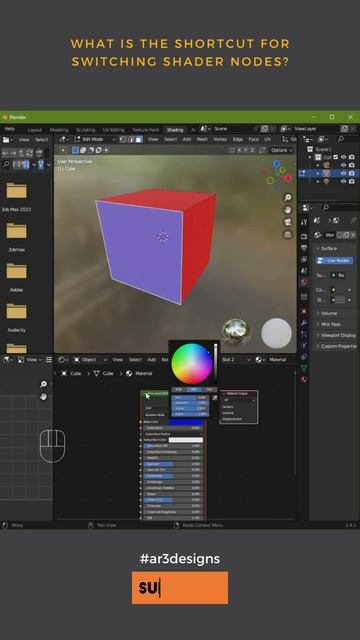This screenshot has height=640, width=360.
Task: Switch to the Layout workspace tab
Action: (x=35, y=130)
